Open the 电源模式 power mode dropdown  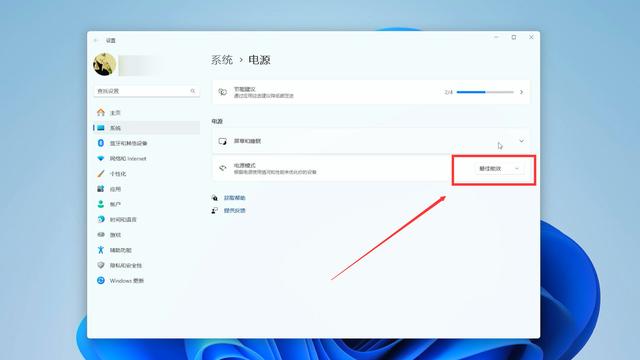[x=499, y=169]
